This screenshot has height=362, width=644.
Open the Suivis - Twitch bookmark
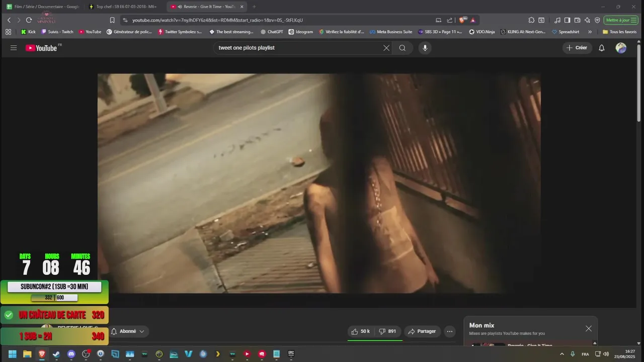[57, 32]
